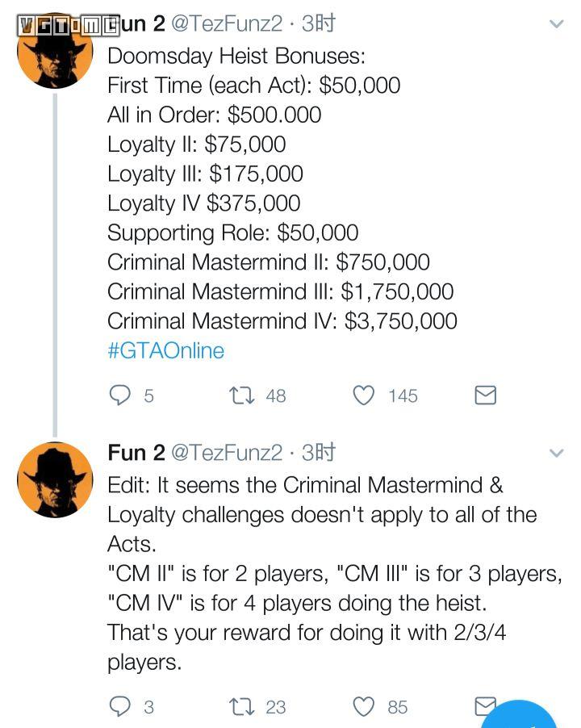Open @TezFunz2 handle on second tweet
The width and height of the screenshot is (581, 728).
click(x=227, y=453)
